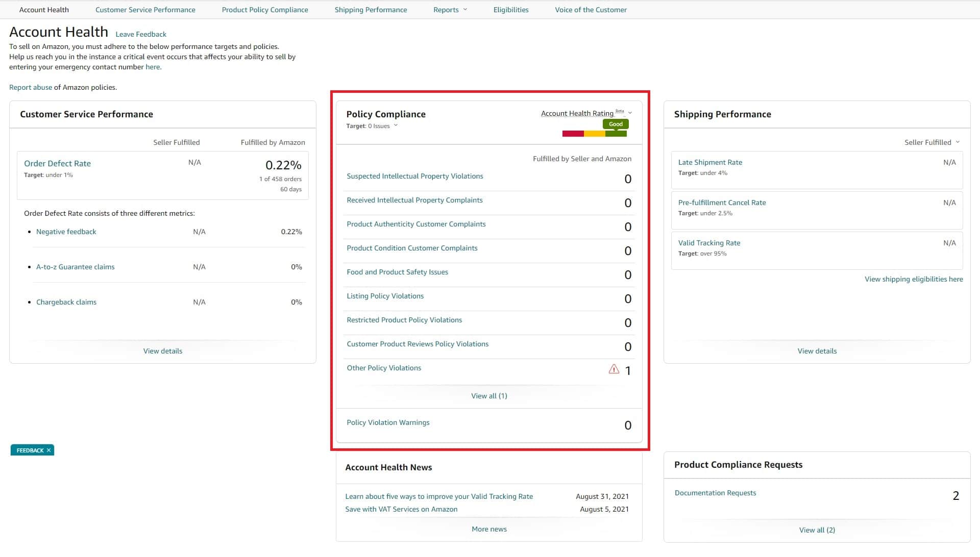Image resolution: width=980 pixels, height=557 pixels.
Task: Expand the Account Health Rating chevron
Action: [630, 113]
